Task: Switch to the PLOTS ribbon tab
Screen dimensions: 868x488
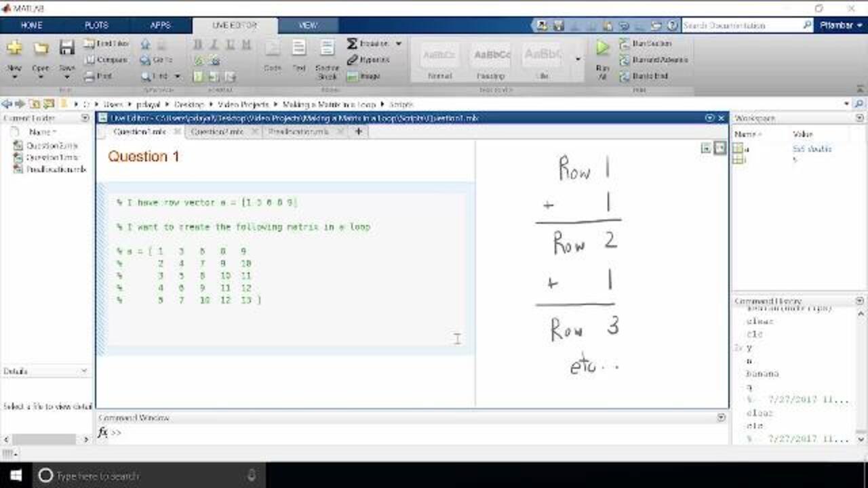Action: 96,25
